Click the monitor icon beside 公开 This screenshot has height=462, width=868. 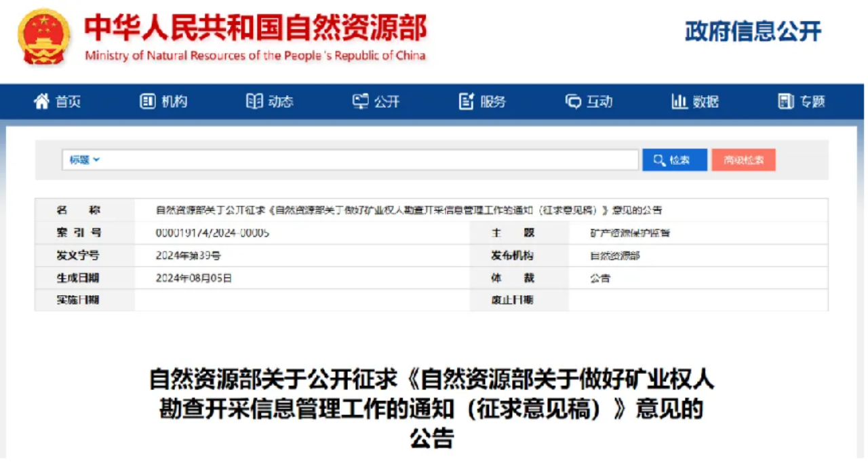[x=361, y=102]
